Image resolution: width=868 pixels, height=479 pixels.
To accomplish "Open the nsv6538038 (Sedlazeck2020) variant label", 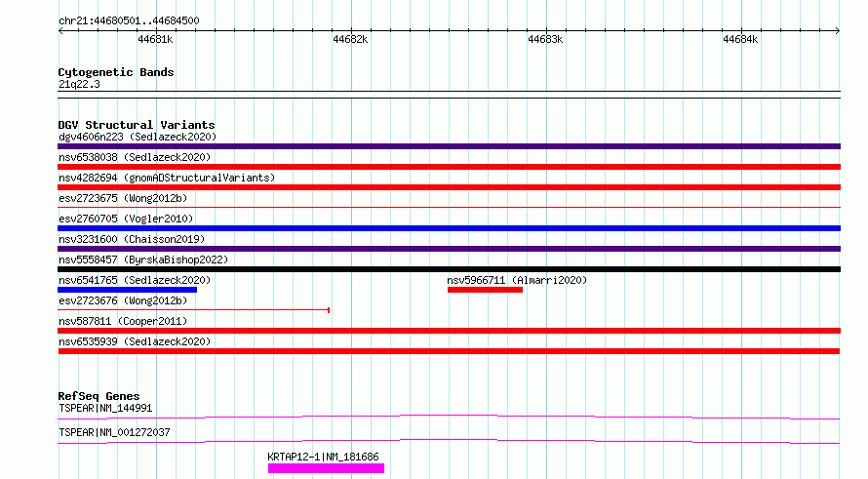I will (x=135, y=157).
